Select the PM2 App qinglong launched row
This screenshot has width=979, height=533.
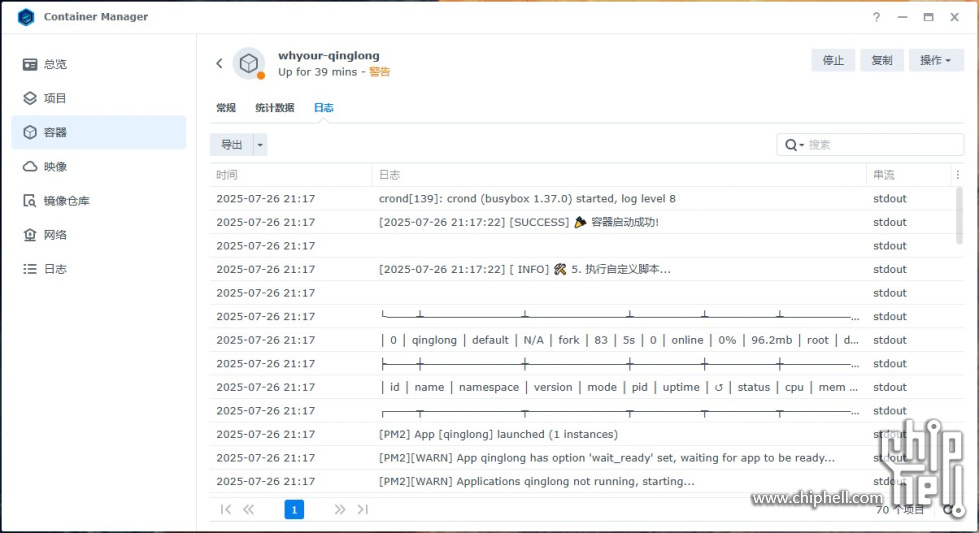[583, 434]
